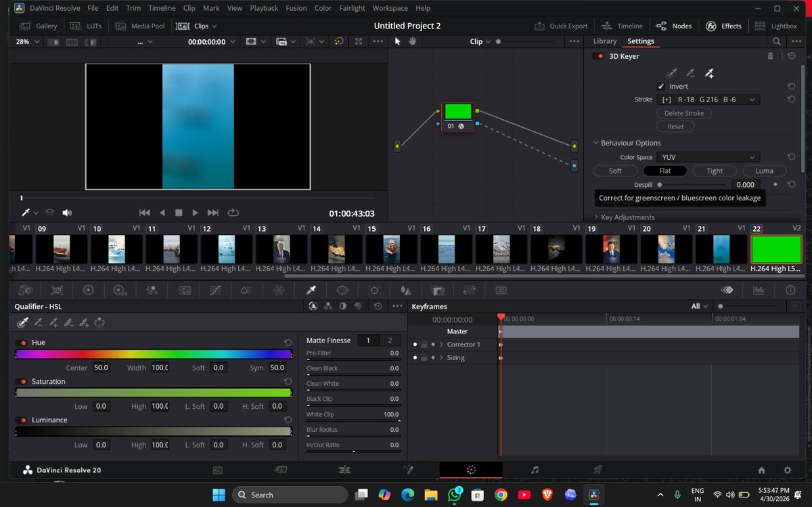Open the Color Match palette
Screen dimensions: 812x507
(x=57, y=290)
